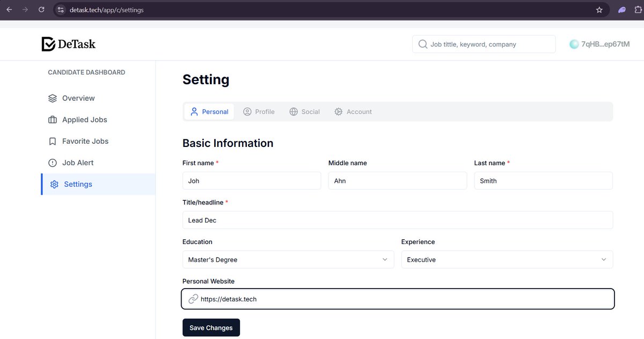Viewport: 644px width, 339px height.
Task: Select the Applied Jobs briefcase icon
Action: [x=52, y=120]
